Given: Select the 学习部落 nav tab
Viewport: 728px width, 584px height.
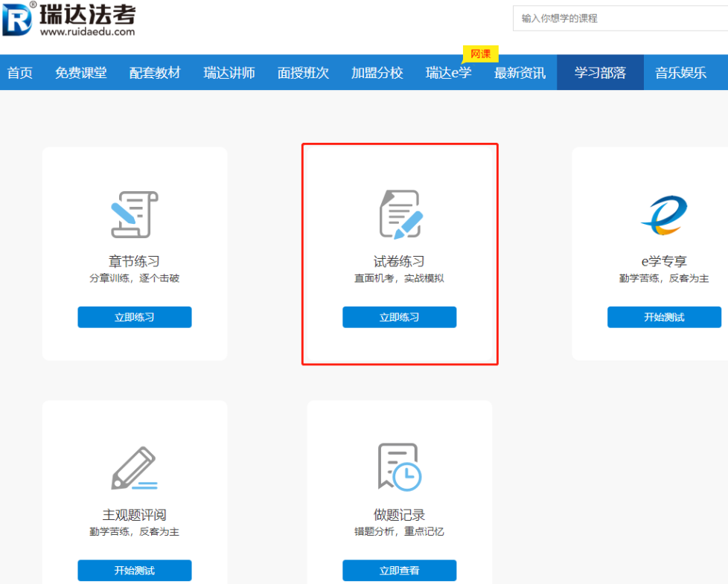Looking at the screenshot, I should [x=600, y=72].
